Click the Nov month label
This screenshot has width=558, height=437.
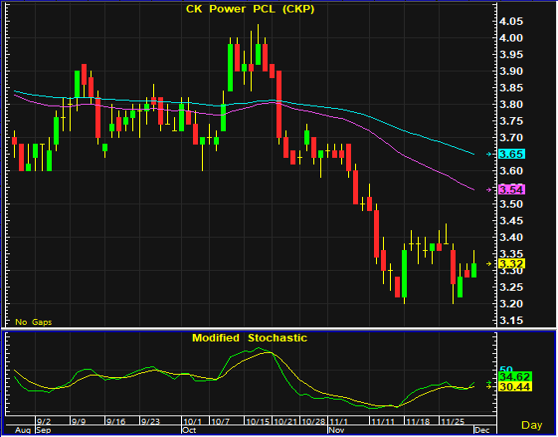(337, 430)
